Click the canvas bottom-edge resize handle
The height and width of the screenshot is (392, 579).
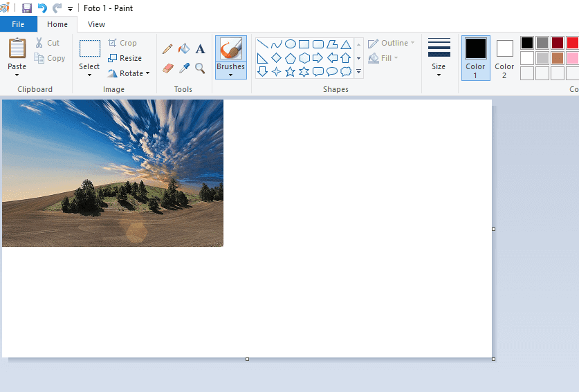(248, 359)
